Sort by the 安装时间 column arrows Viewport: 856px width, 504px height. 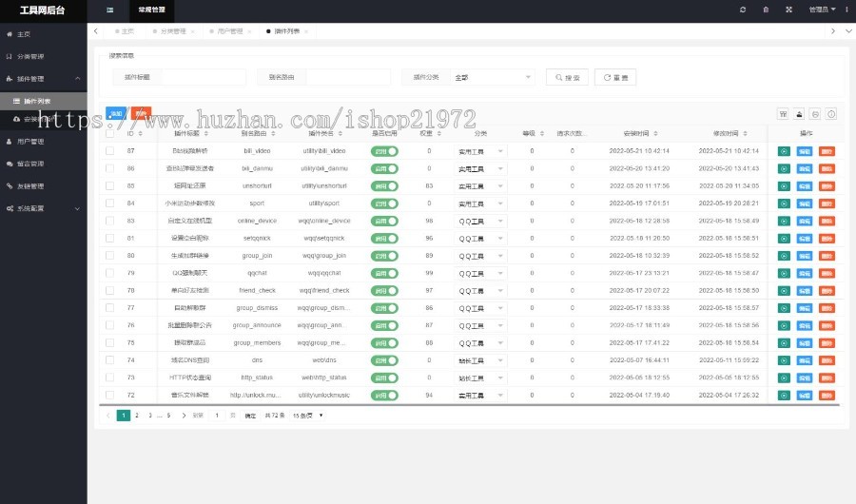[655, 133]
